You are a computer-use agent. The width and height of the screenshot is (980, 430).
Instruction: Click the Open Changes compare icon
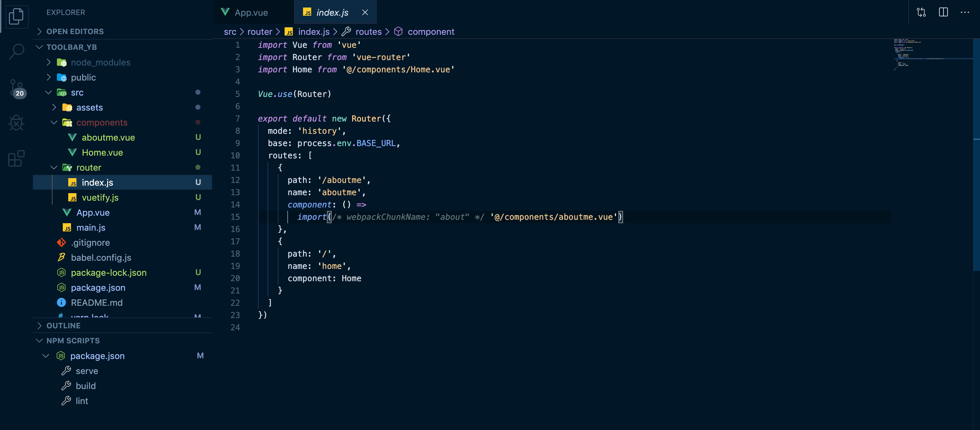(x=921, y=12)
